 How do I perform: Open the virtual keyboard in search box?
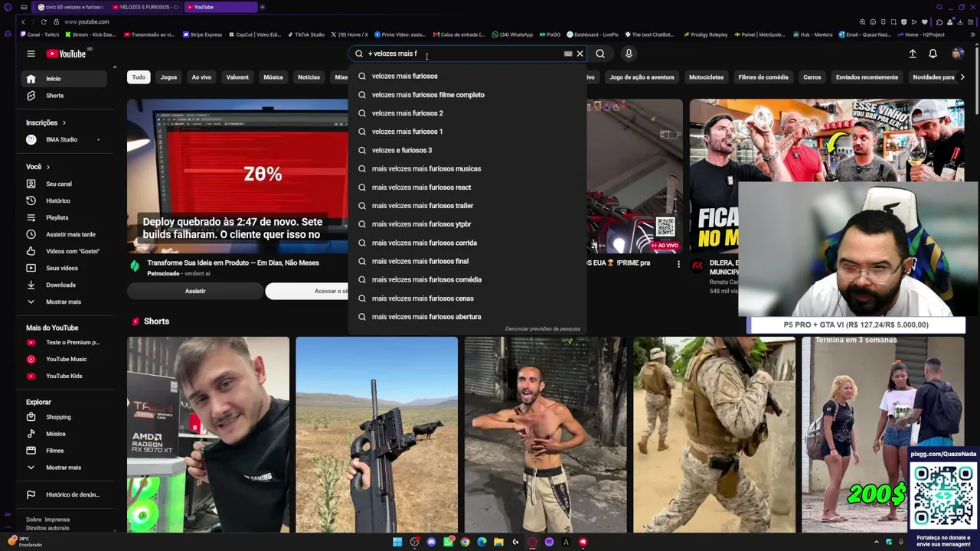point(568,54)
